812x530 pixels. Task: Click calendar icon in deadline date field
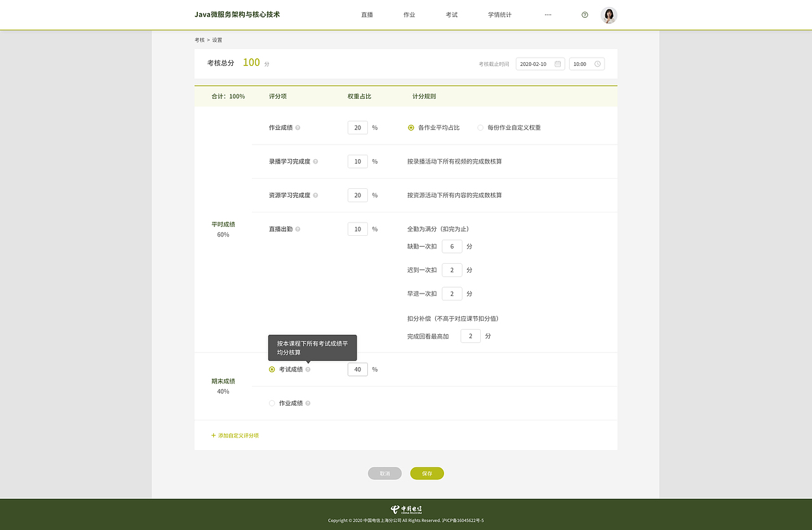(558, 64)
